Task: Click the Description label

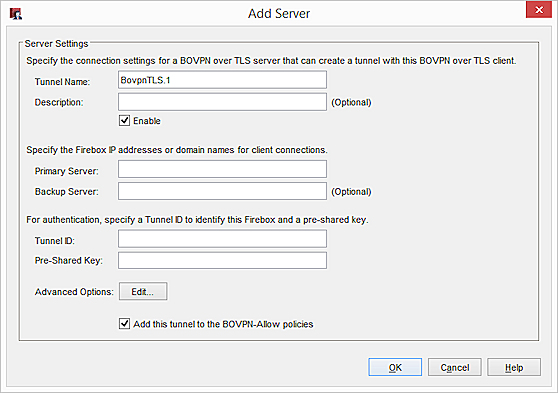Action: click(59, 103)
